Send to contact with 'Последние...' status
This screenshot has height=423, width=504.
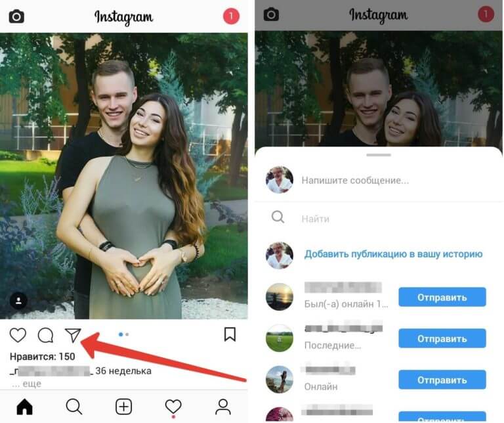(442, 338)
